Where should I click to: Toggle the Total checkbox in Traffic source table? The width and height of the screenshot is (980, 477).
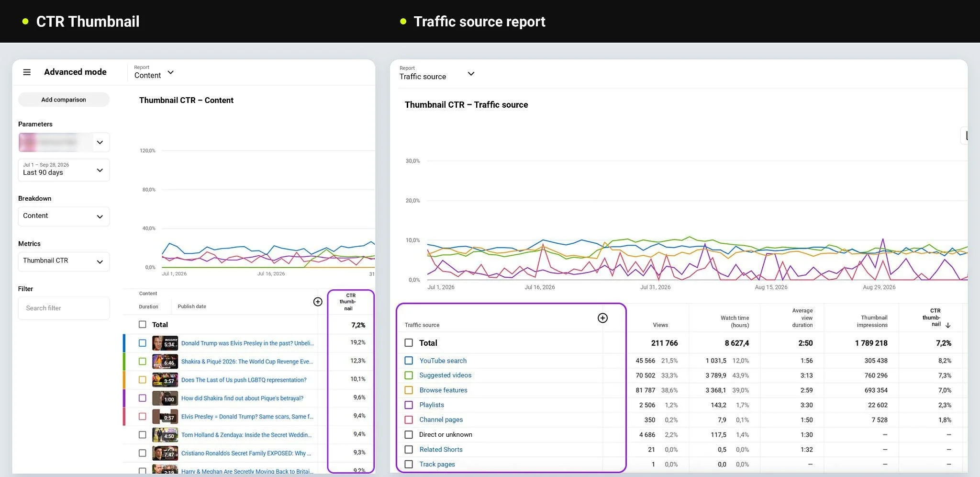tap(409, 343)
